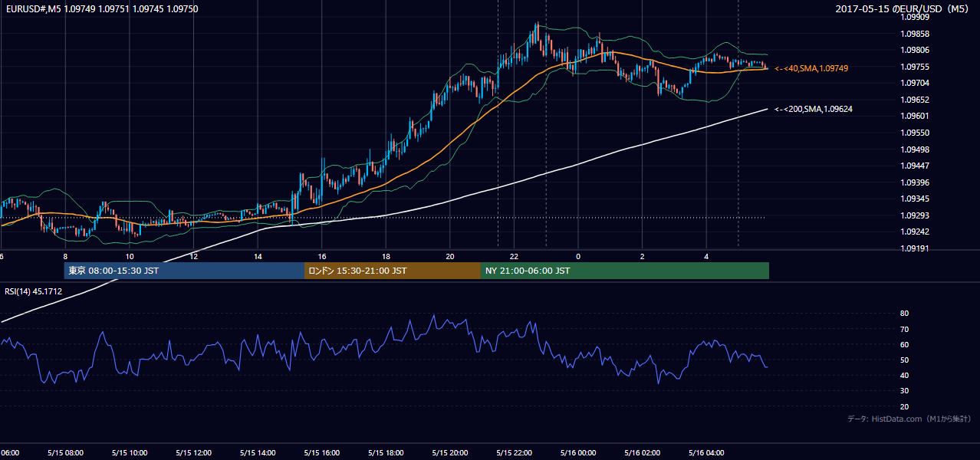This screenshot has width=980, height=460.
Task: Click RSI scale value 60
Action: [x=904, y=344]
